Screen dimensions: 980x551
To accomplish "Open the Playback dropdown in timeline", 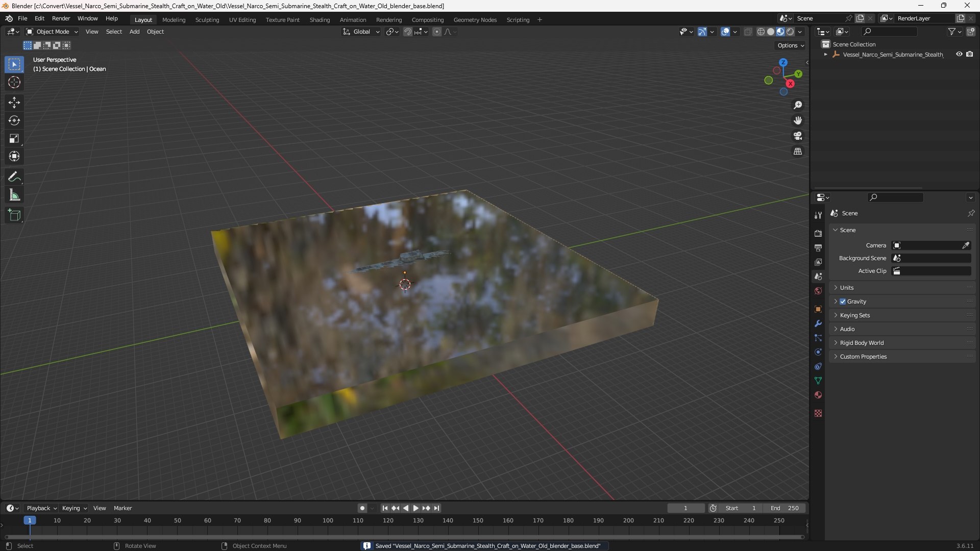I will pos(41,508).
